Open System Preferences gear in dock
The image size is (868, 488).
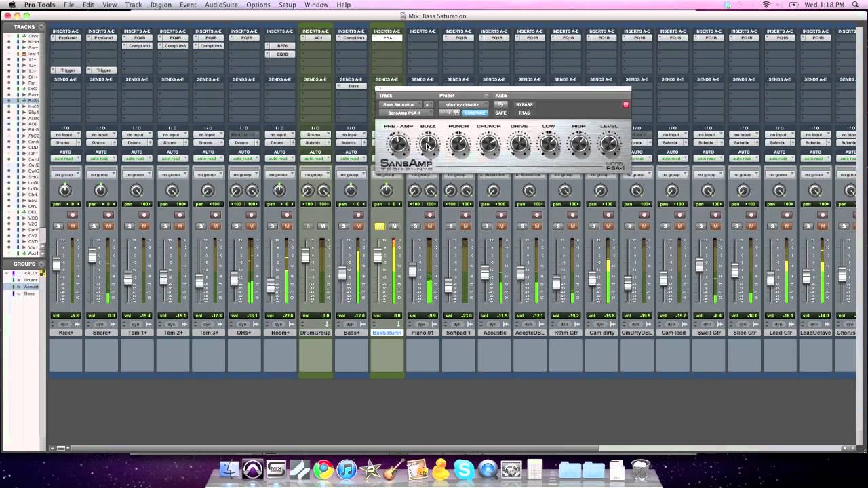click(x=511, y=469)
